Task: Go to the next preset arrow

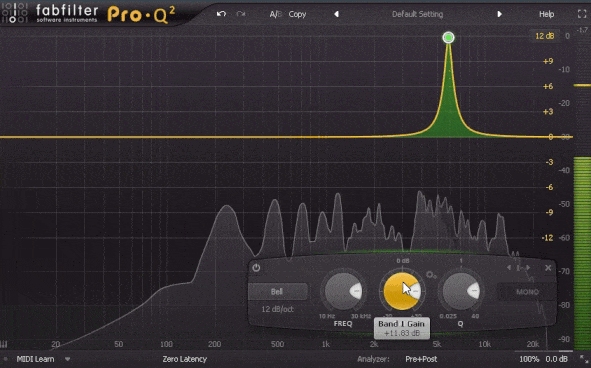Action: (x=499, y=14)
